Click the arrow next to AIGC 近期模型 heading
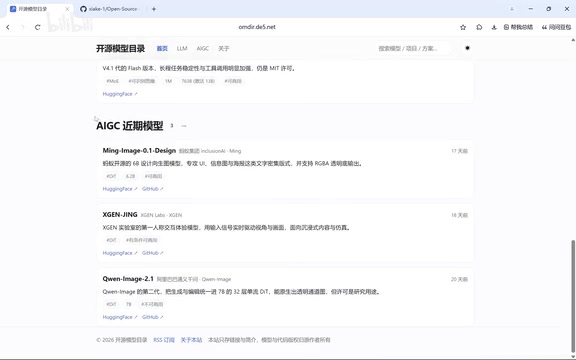Screen dimensions: 576x360 184,126
